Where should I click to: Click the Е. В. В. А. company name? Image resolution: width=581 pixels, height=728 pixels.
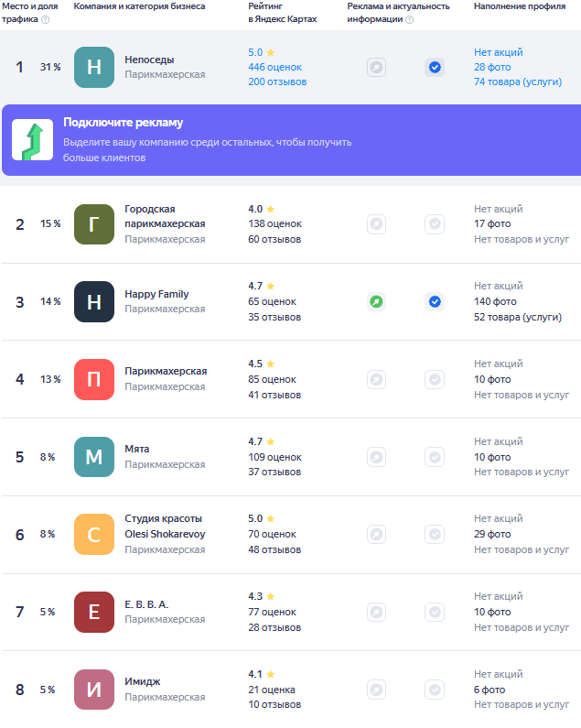tap(146, 604)
